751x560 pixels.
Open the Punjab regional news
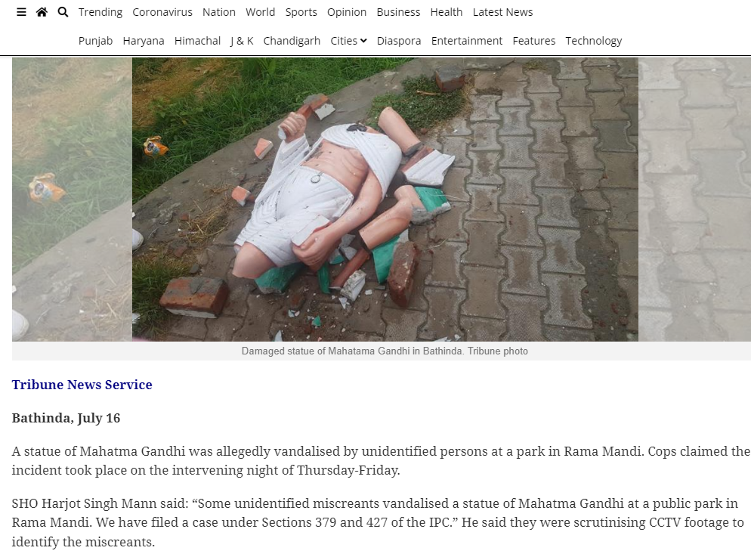pos(96,41)
